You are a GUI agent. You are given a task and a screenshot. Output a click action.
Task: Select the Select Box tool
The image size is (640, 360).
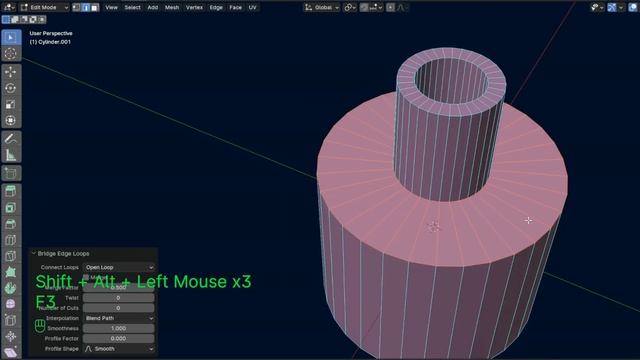pyautogui.click(x=11, y=37)
